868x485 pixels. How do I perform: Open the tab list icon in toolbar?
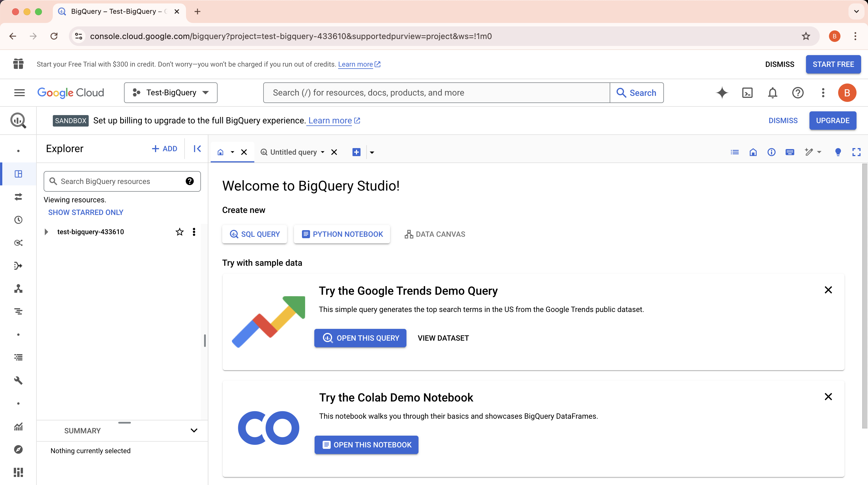click(x=735, y=152)
